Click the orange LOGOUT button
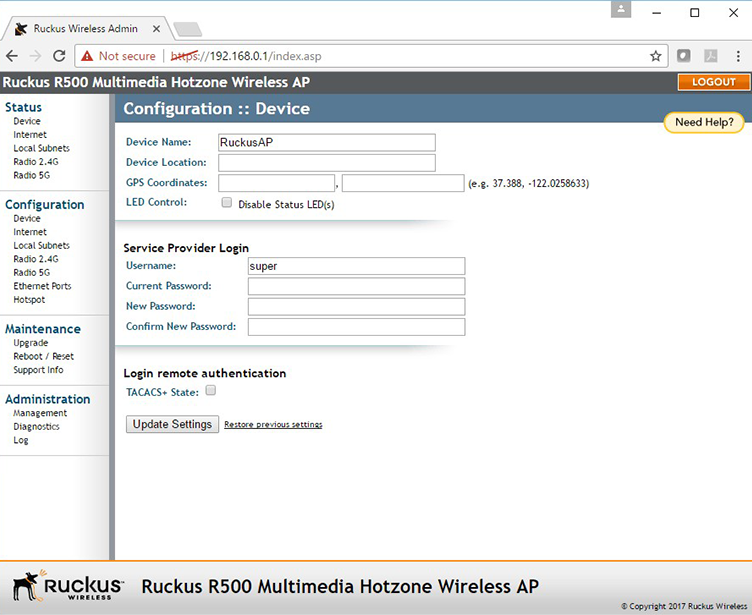The width and height of the screenshot is (752, 615). tap(713, 82)
